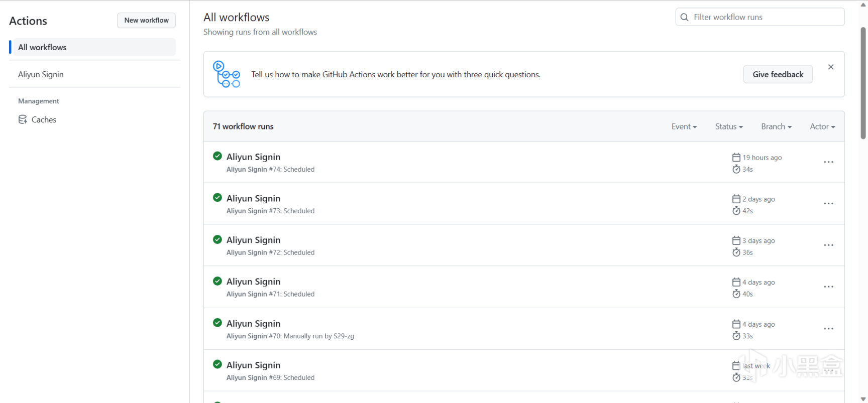Click the success status icon for run #72
Screen dimensions: 868x403
(x=218, y=239)
